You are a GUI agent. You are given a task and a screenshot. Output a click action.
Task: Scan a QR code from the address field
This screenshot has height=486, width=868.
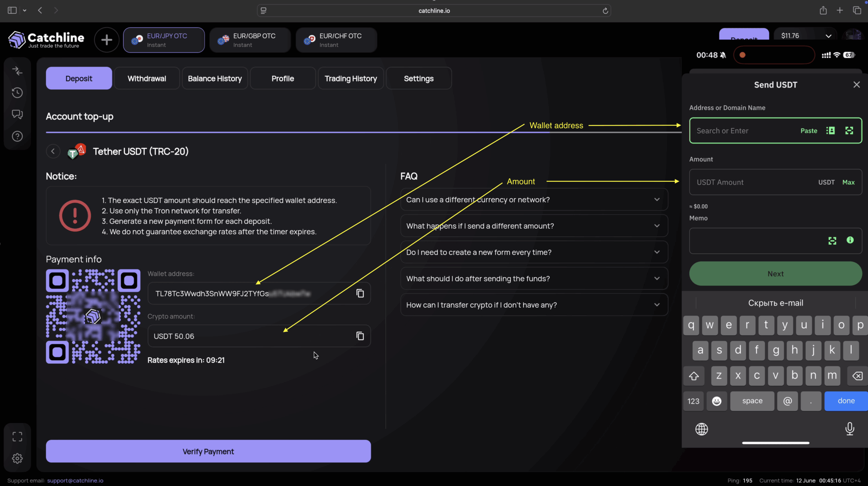(x=849, y=130)
